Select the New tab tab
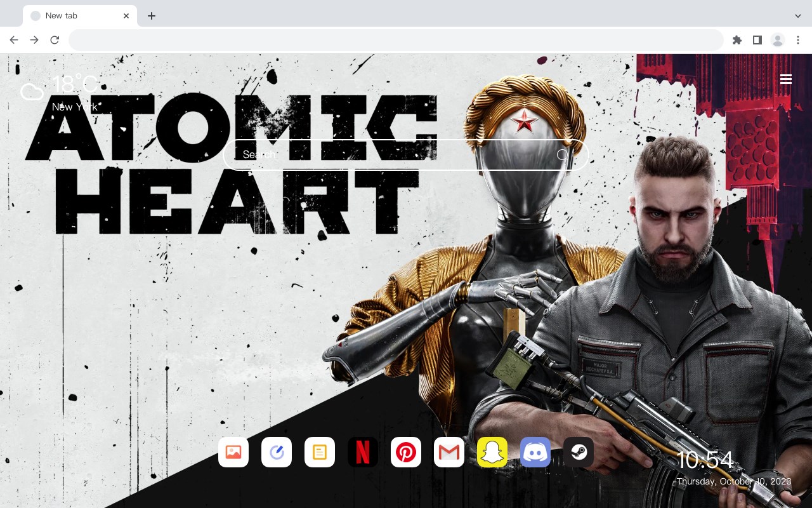 tap(80, 16)
